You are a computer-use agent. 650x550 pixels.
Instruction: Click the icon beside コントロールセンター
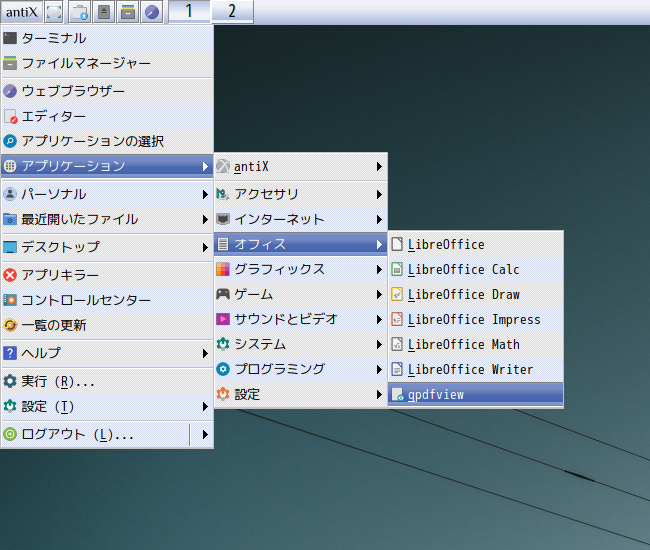[10, 300]
